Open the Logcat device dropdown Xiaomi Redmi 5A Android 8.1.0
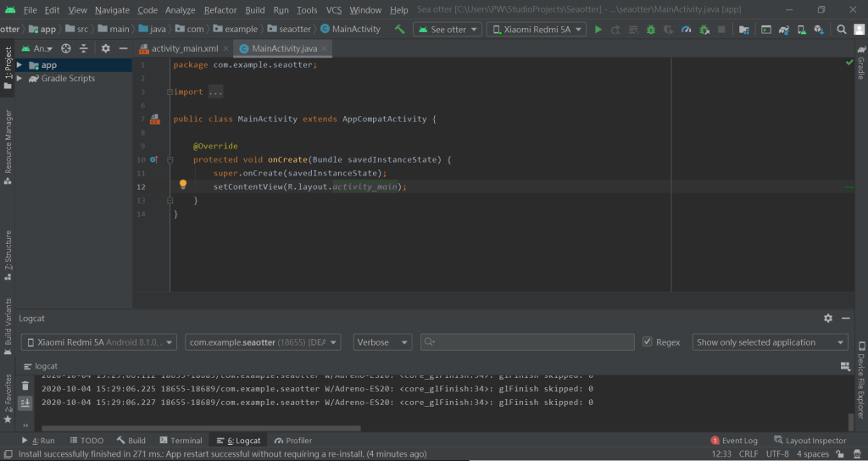The image size is (868, 461). (x=99, y=342)
